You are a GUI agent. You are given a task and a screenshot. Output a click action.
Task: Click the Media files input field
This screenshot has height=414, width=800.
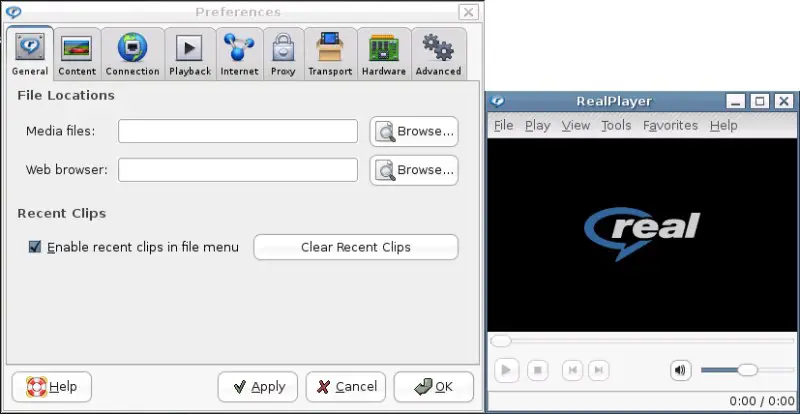(x=238, y=131)
